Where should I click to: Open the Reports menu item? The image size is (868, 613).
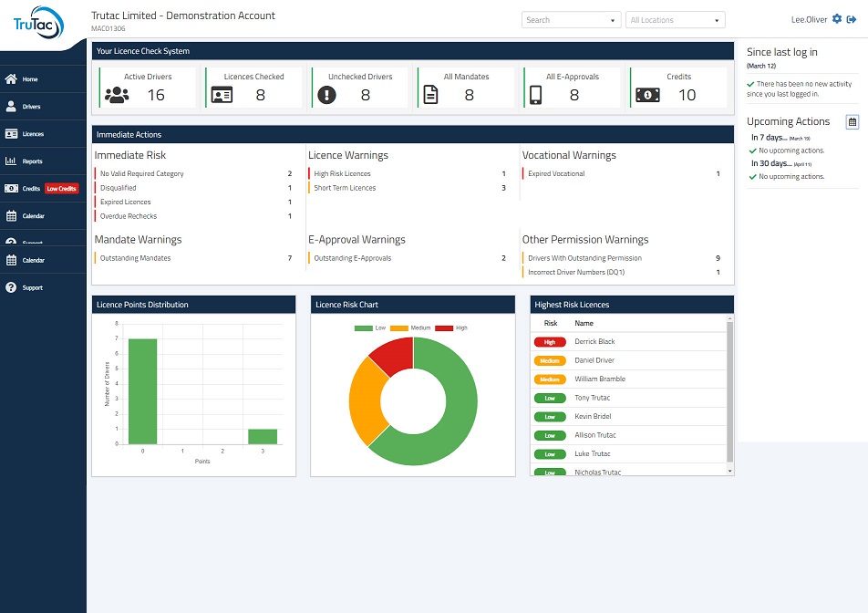coord(43,161)
